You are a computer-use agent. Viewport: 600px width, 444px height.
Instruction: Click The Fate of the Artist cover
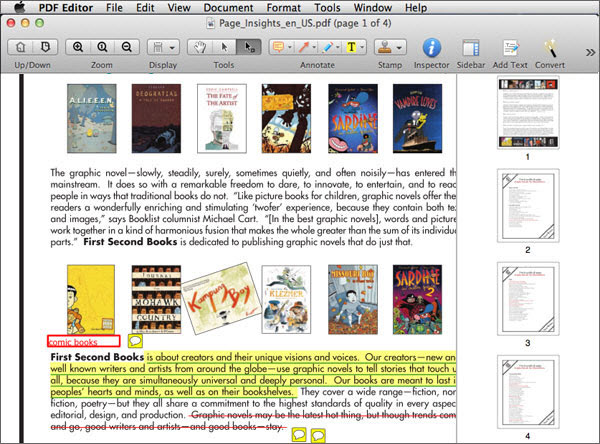pyautogui.click(x=222, y=119)
